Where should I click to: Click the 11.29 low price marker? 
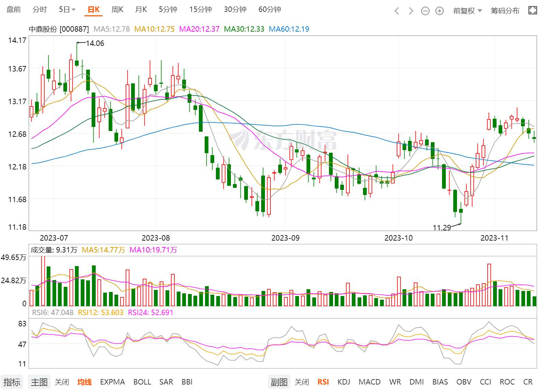442,228
